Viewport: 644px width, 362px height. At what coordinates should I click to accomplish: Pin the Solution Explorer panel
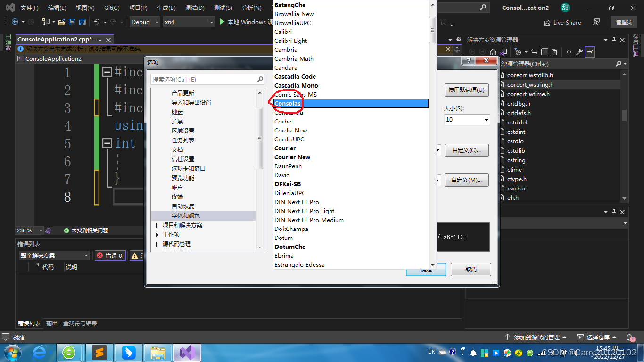coord(614,40)
